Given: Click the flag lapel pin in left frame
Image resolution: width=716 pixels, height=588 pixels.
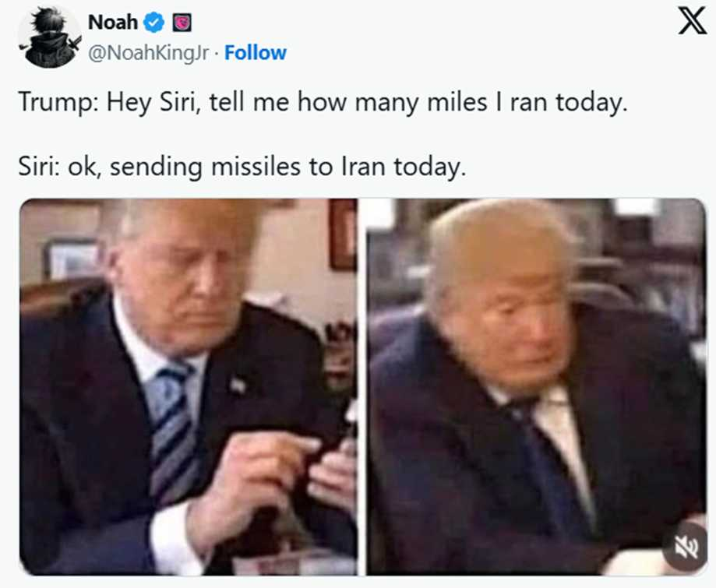Looking at the screenshot, I should [238, 385].
